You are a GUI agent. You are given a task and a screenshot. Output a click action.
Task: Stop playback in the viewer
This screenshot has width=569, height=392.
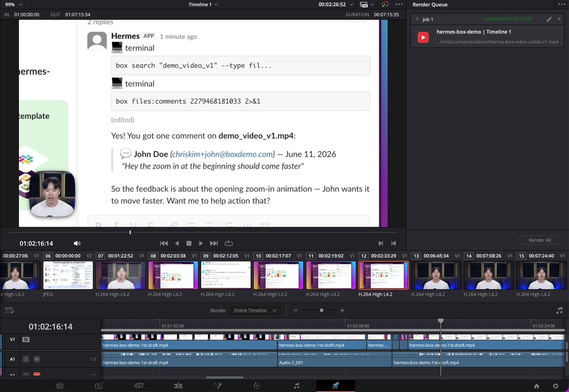pyautogui.click(x=189, y=243)
